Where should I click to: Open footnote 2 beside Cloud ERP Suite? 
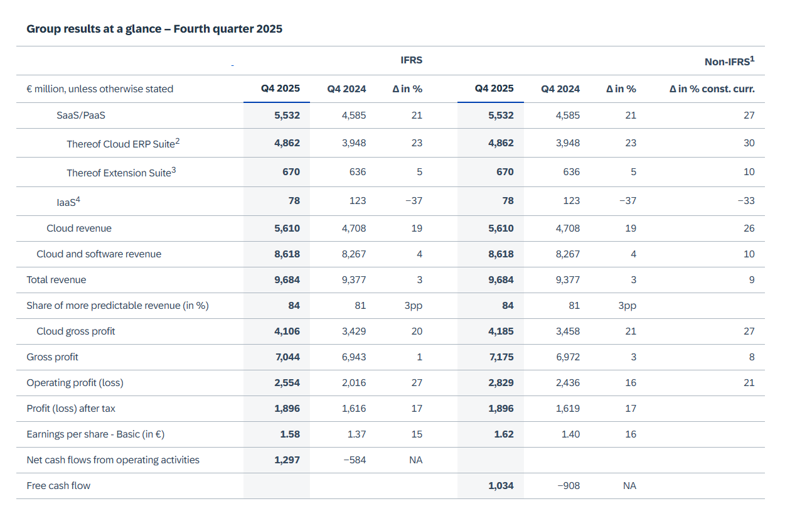(178, 141)
